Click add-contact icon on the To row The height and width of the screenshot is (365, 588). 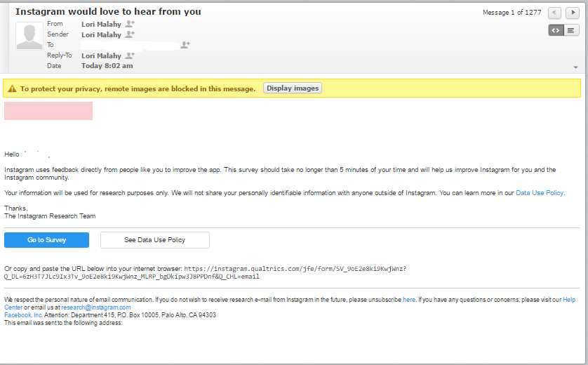185,45
